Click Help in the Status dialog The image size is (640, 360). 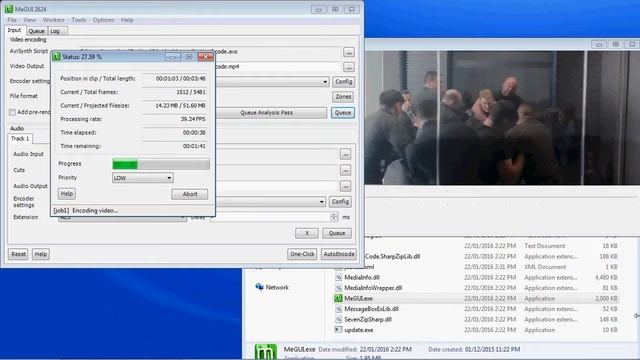coord(67,194)
